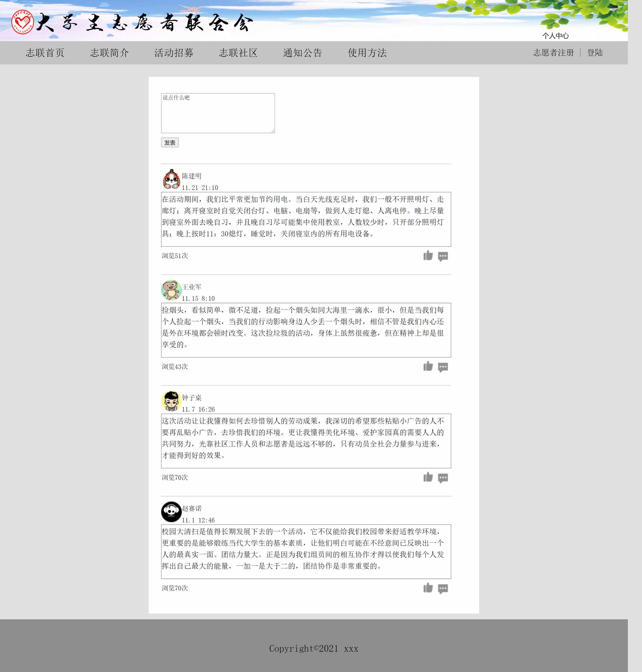Open 志联社区 navigation item
Screen dimensions: 642x672
click(238, 53)
